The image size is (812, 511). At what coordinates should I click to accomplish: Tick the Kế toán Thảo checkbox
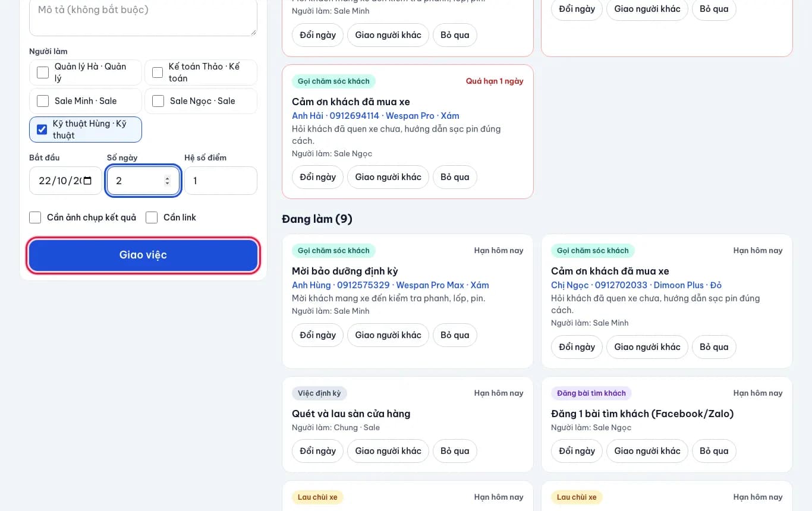click(x=158, y=72)
